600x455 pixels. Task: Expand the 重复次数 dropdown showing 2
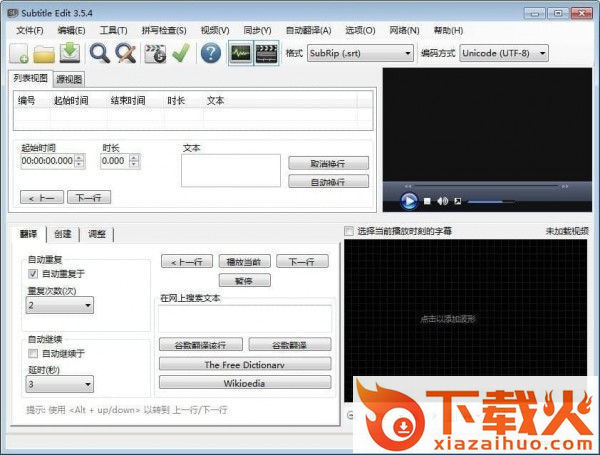click(x=60, y=305)
